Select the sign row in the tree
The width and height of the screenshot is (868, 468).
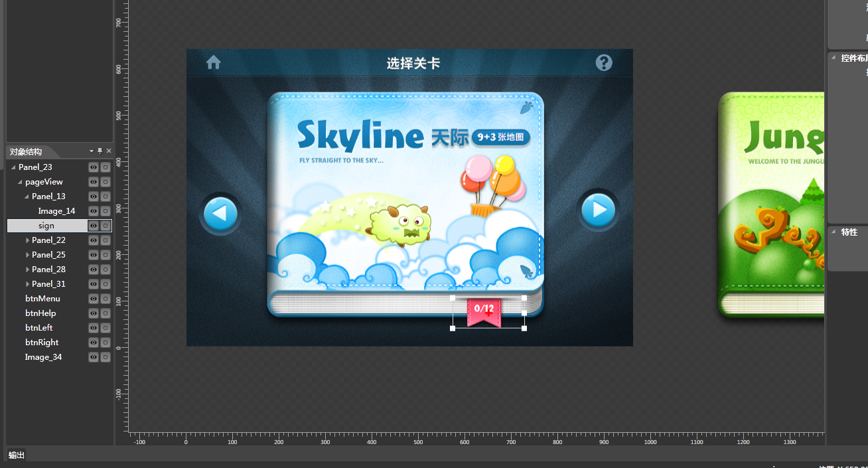[x=60, y=226]
